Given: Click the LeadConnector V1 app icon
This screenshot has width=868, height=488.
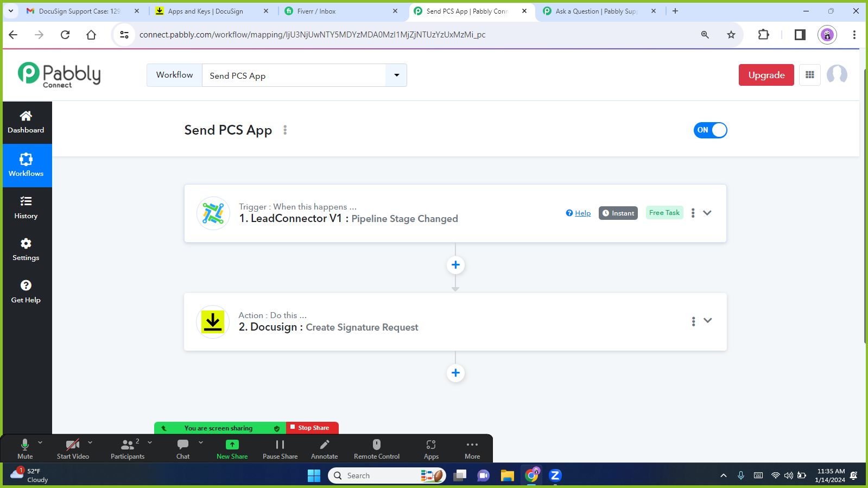Looking at the screenshot, I should [x=213, y=213].
